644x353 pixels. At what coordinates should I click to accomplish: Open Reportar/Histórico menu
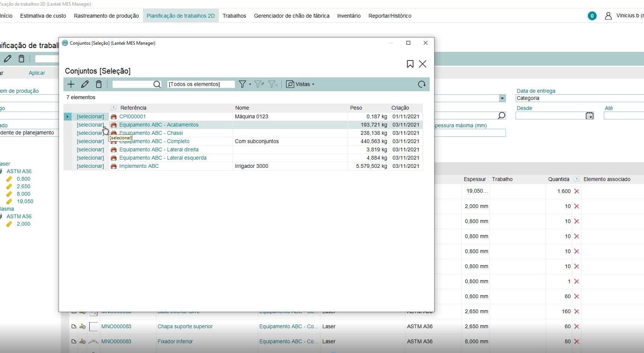click(x=390, y=16)
